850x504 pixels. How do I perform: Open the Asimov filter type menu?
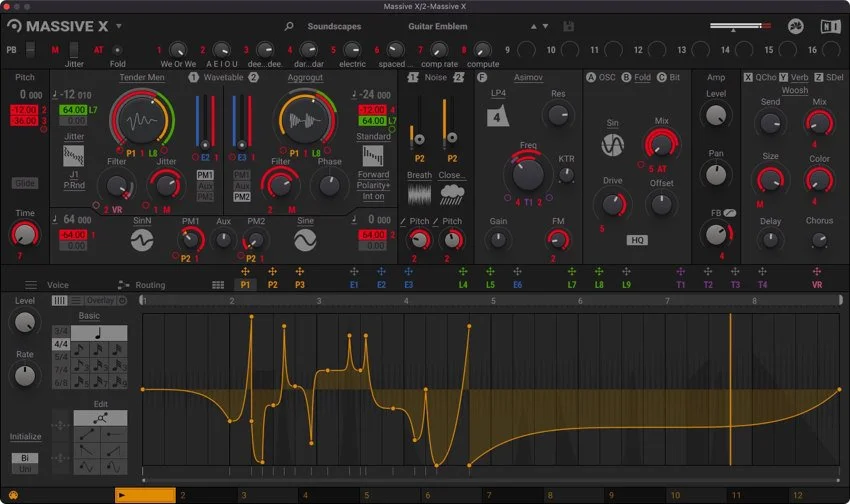[x=528, y=77]
